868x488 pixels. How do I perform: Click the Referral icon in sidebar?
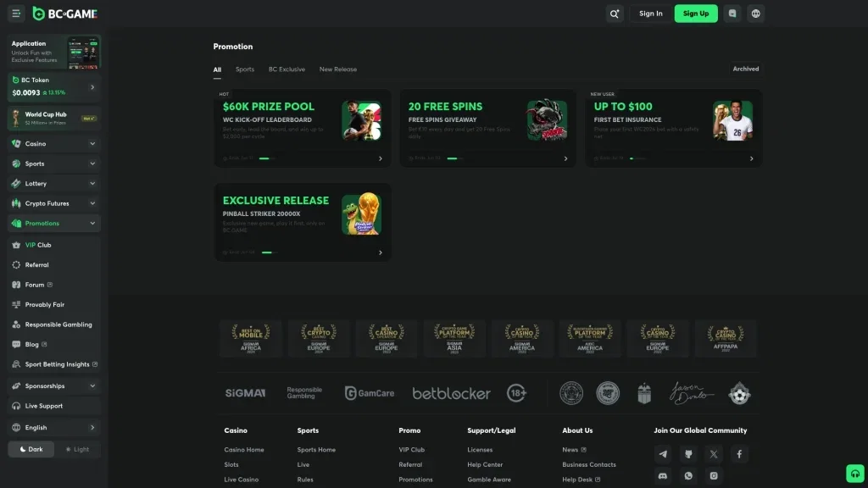click(x=16, y=265)
